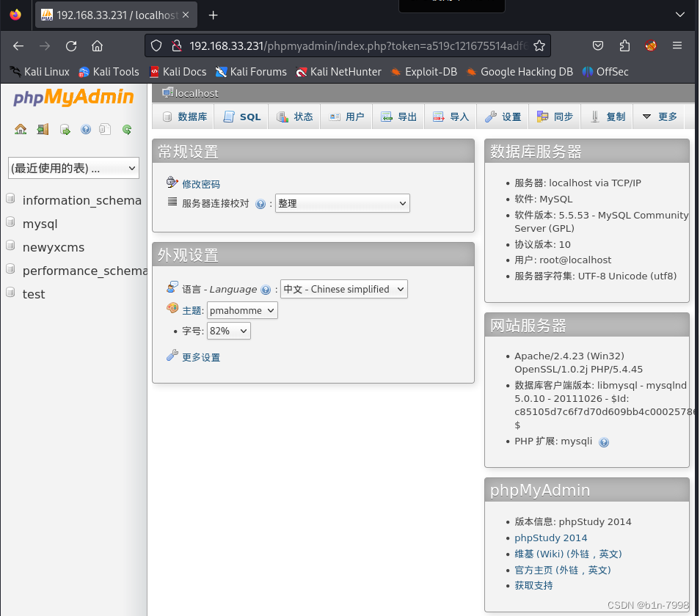The width and height of the screenshot is (700, 616).
Task: Reload the navigation frame green arrow icon
Action: tap(127, 129)
